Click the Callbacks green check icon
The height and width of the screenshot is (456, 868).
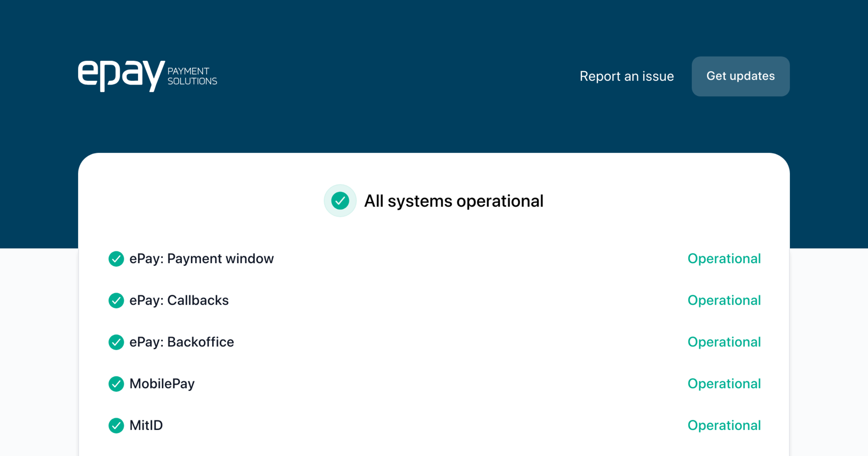coord(116,300)
